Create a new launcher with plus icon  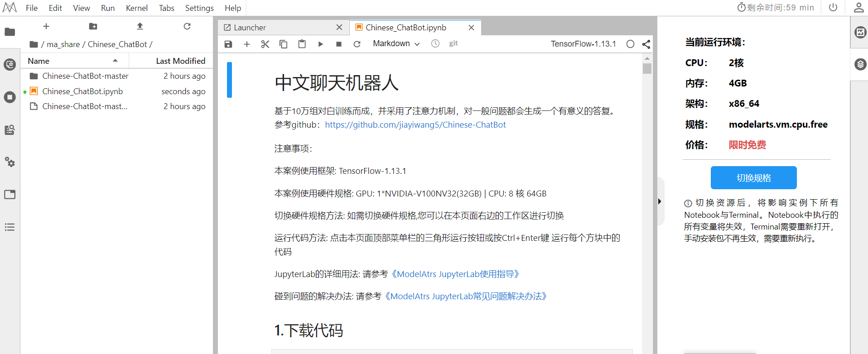(46, 26)
